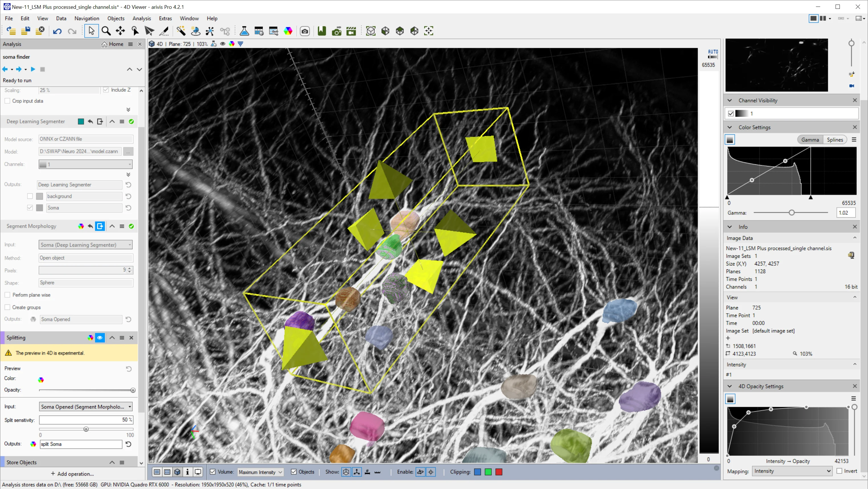Click the Gamma value field
This screenshot has width=868, height=489.
[x=846, y=213]
